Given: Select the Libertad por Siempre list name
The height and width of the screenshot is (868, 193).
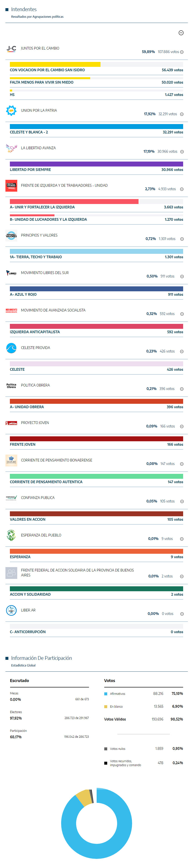Looking at the screenshot, I should pyautogui.click(x=30, y=170).
